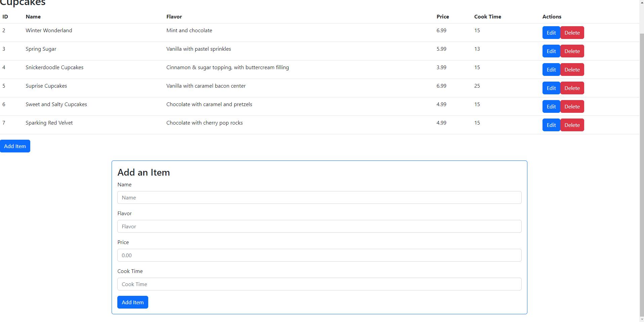This screenshot has height=322, width=644.
Task: Delete Sweet and Salty Cupcakes
Action: (572, 106)
